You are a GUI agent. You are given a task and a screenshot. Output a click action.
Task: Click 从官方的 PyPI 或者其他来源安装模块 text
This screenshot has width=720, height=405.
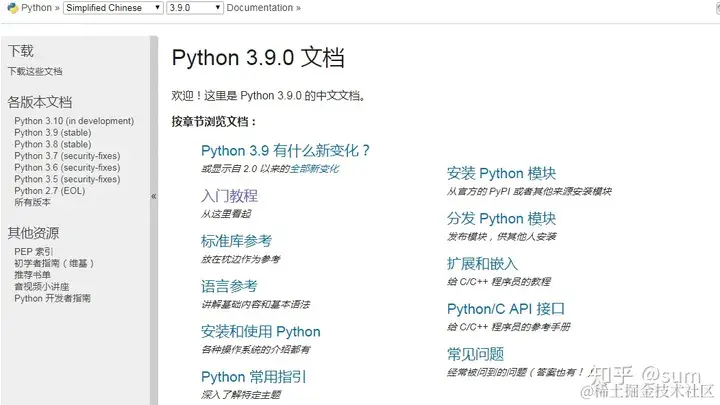(x=529, y=191)
